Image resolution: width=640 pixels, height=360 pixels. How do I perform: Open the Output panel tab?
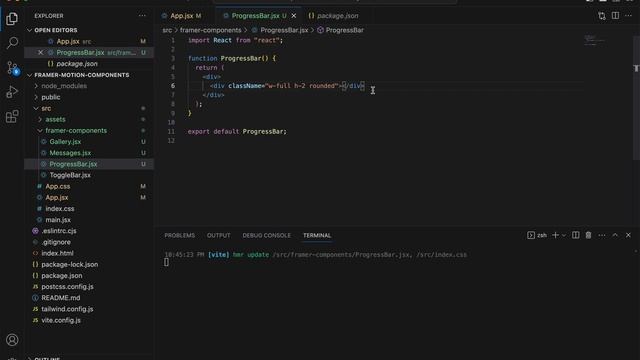click(x=218, y=236)
